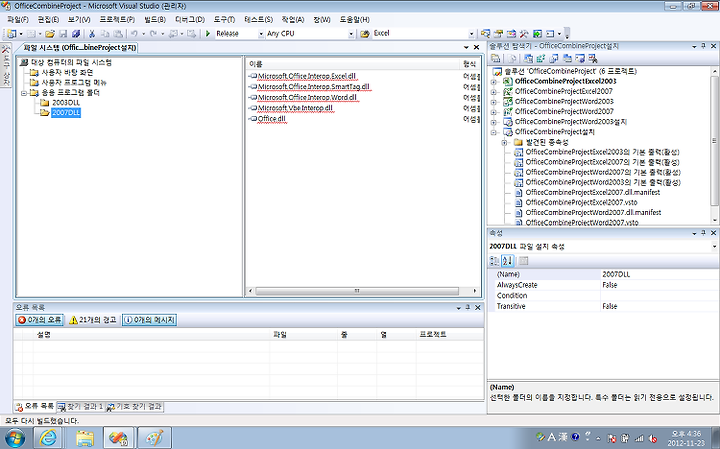Open the Excel find combo box dropdown

(x=471, y=34)
